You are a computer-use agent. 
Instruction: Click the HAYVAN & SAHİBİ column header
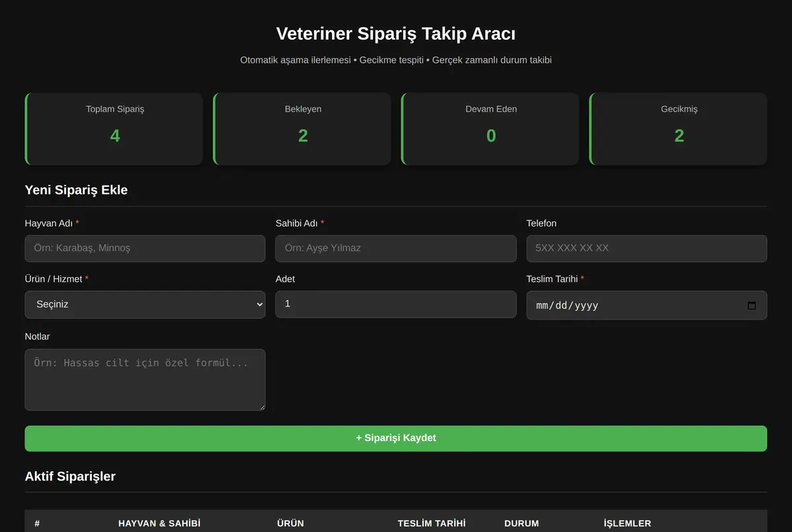coord(159,523)
